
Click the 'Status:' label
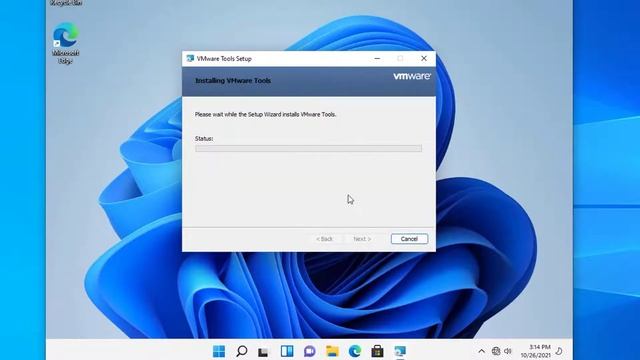coord(204,139)
